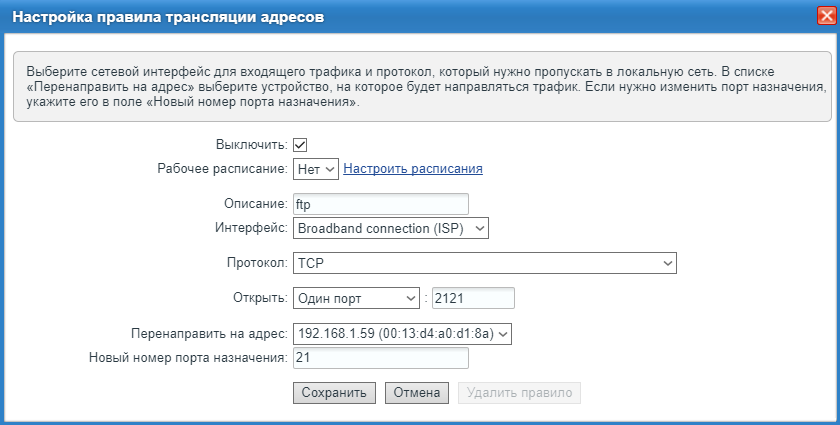Click the "Интерфейс:" label text
Image resolution: width=840 pixels, height=425 pixels.
[251, 228]
